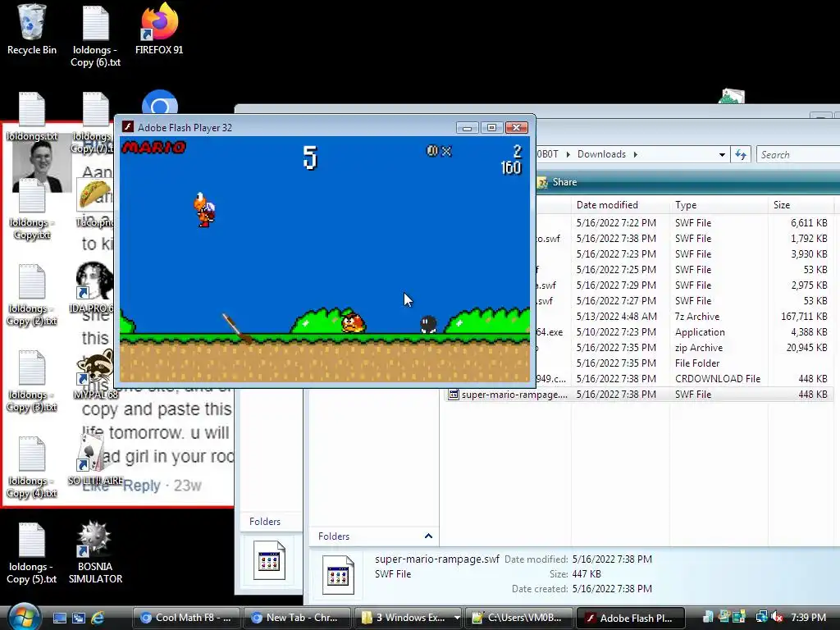This screenshot has width=840, height=630.
Task: Select the Taco.png desktop file
Action: click(x=94, y=202)
